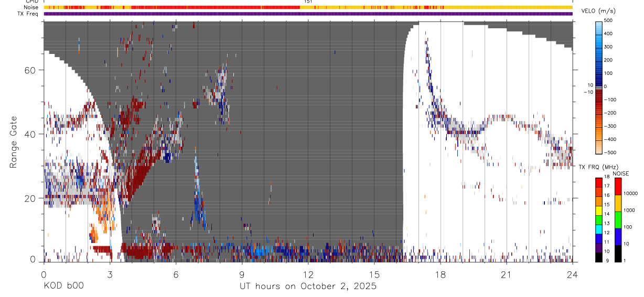The image size is (644, 297).
Task: Click the TX FRQ (MHz) legend title
Action: click(x=599, y=167)
